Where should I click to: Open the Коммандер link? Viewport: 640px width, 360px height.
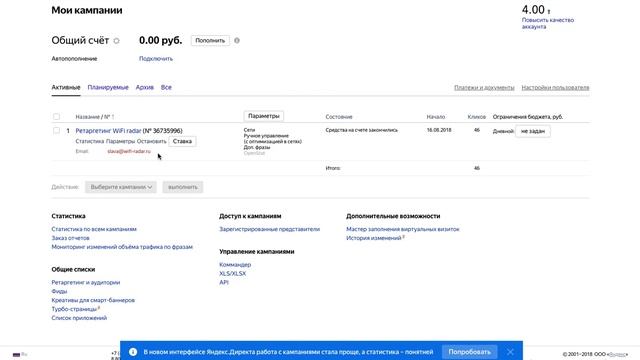tap(235, 264)
